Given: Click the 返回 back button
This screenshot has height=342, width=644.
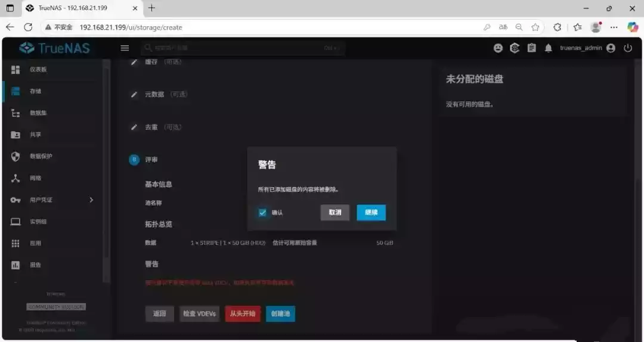Looking at the screenshot, I should tap(159, 313).
